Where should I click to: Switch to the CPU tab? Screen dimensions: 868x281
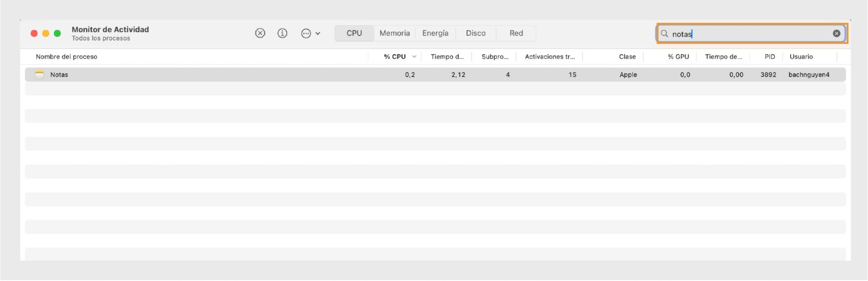point(354,33)
